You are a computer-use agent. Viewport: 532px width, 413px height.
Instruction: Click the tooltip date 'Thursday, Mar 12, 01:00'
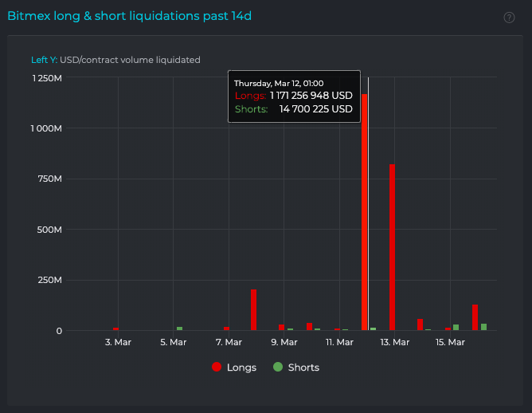pos(279,83)
